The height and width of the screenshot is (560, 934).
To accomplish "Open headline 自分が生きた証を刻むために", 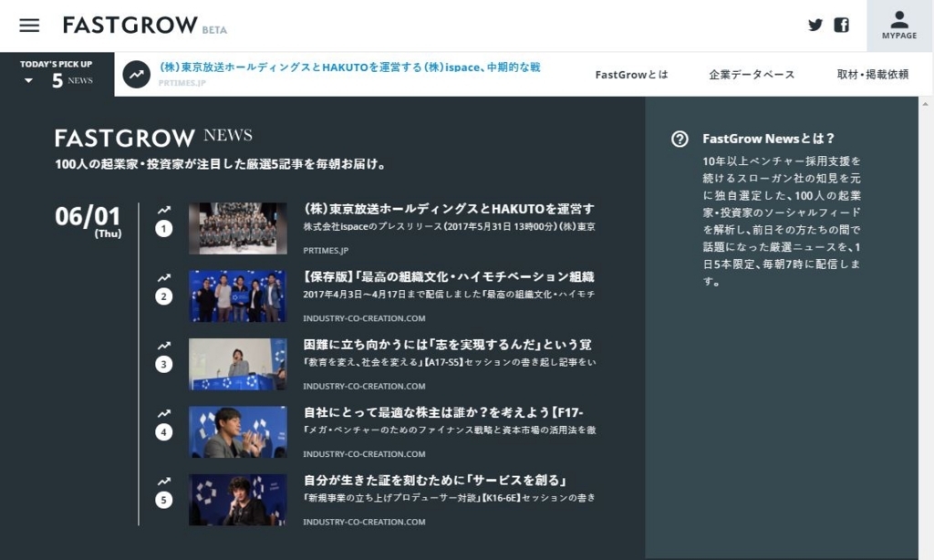I will coord(435,481).
